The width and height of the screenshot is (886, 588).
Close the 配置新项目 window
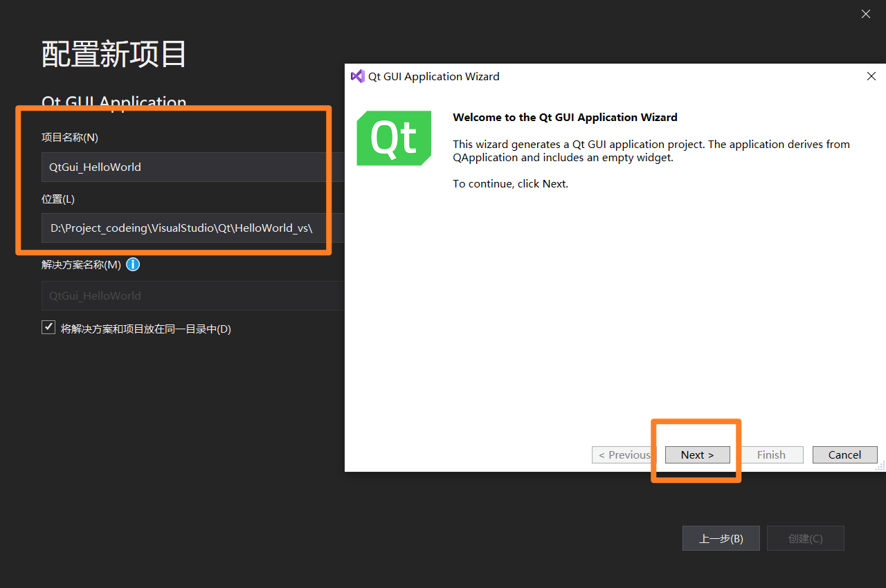point(865,14)
